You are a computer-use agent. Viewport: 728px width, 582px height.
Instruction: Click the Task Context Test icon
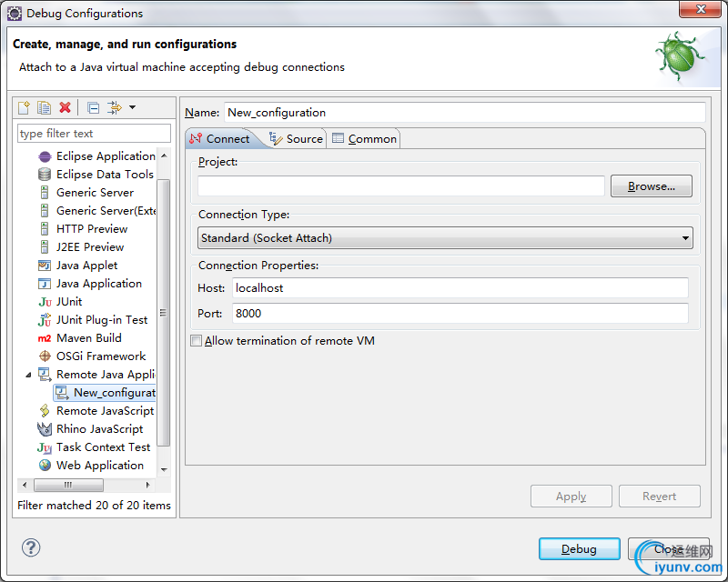[45, 447]
